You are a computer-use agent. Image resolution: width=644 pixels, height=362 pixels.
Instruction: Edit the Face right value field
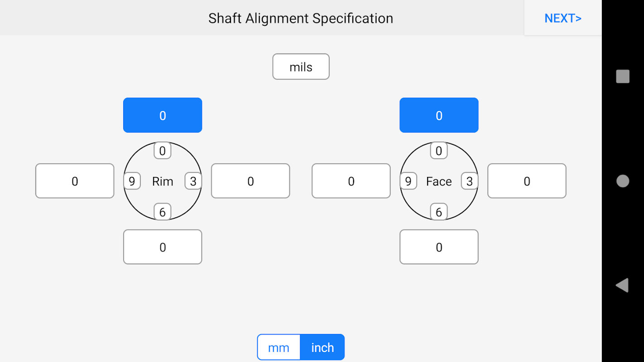click(527, 181)
